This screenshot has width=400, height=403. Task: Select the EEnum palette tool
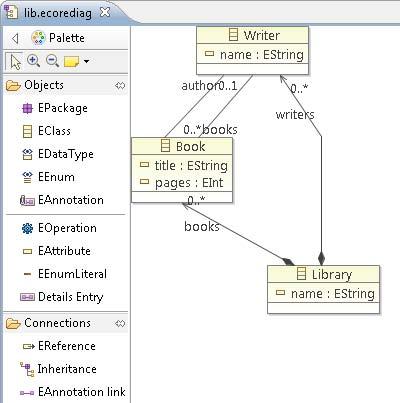[48, 177]
